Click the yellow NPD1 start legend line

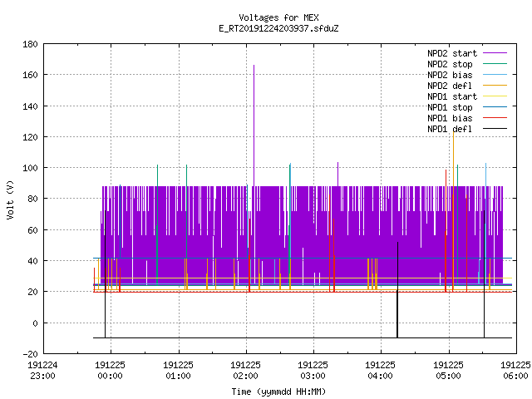tap(495, 96)
